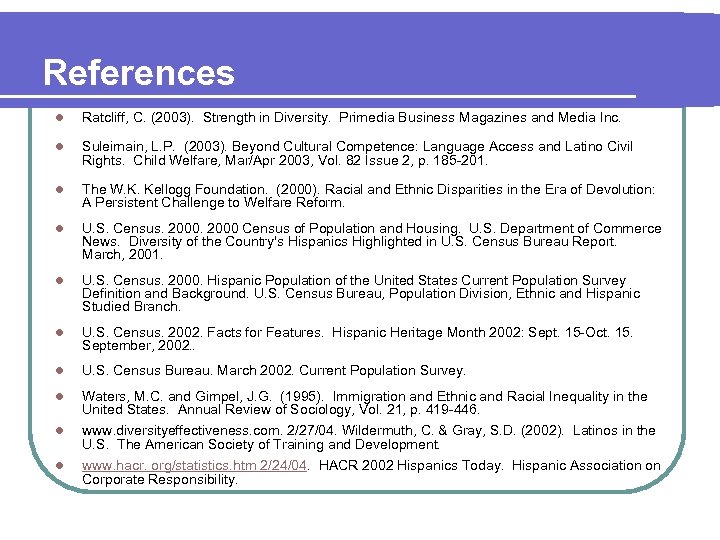Click 'News. Diversity of the Country's Hispanics' line
720x540 pixels.
pos(349,242)
